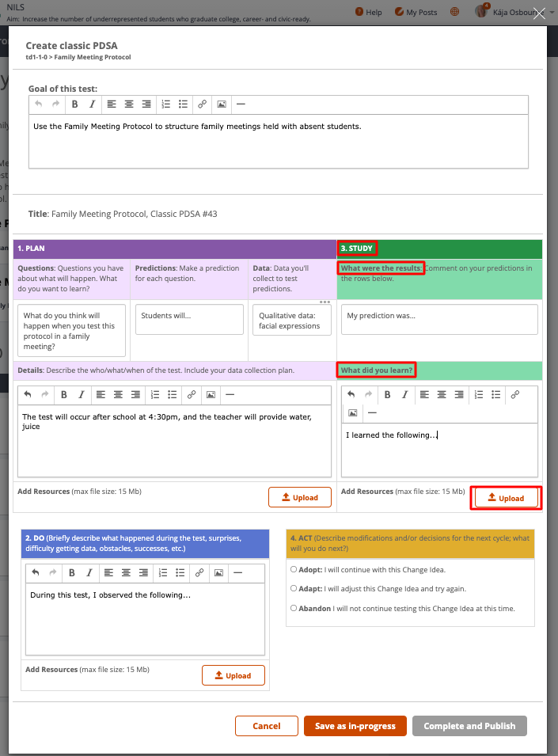The image size is (558, 756).
Task: Close the Create classic PDSA dialog
Action: coord(539,13)
